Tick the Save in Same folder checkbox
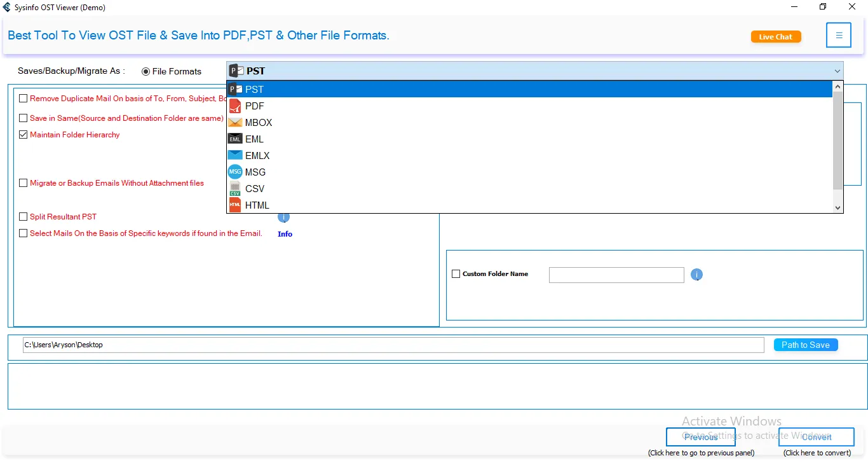The width and height of the screenshot is (868, 463). (x=24, y=118)
